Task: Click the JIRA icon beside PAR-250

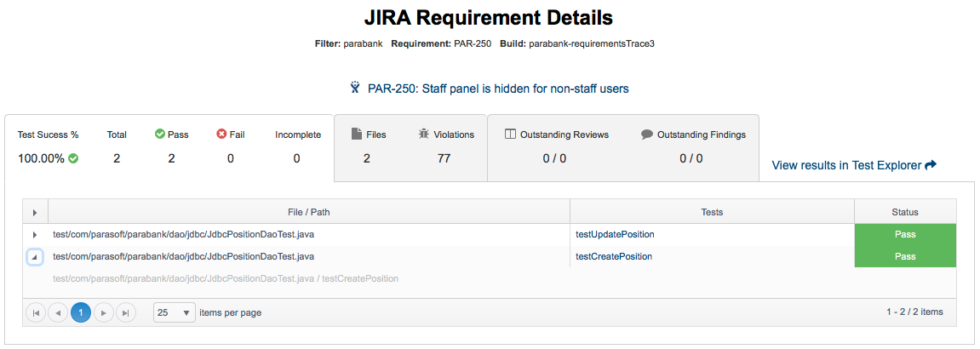Action: [x=356, y=88]
